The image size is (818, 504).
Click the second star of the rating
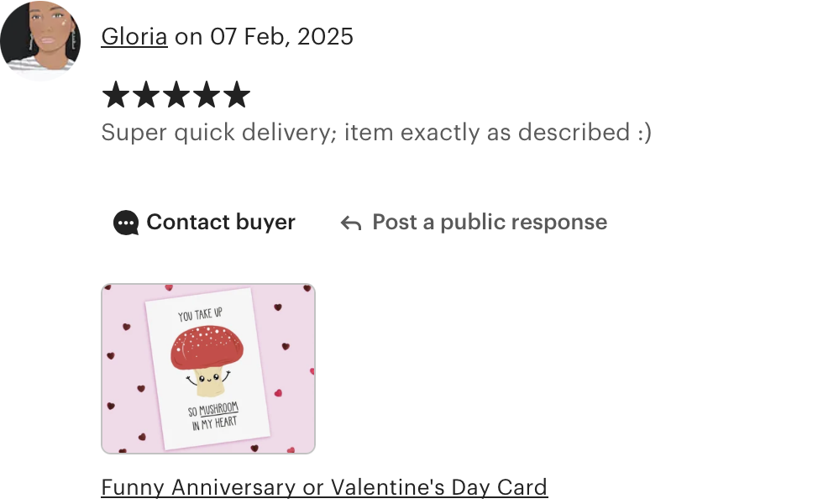click(x=146, y=94)
